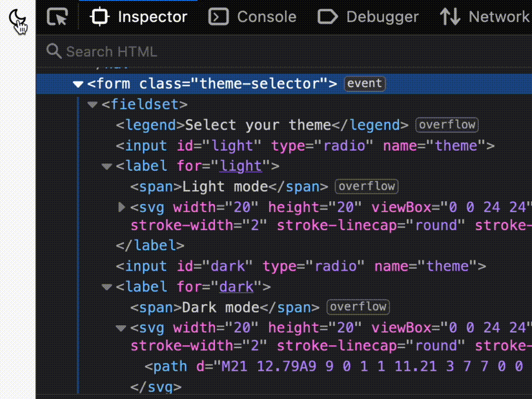
Task: Toggle overflow badge beside the legend element
Action: point(447,125)
